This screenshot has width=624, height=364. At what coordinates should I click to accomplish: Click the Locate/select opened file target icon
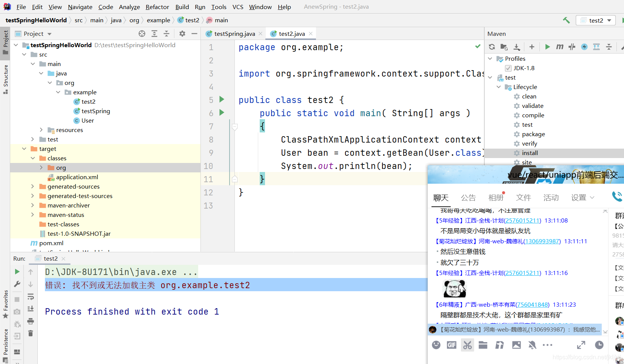142,34
